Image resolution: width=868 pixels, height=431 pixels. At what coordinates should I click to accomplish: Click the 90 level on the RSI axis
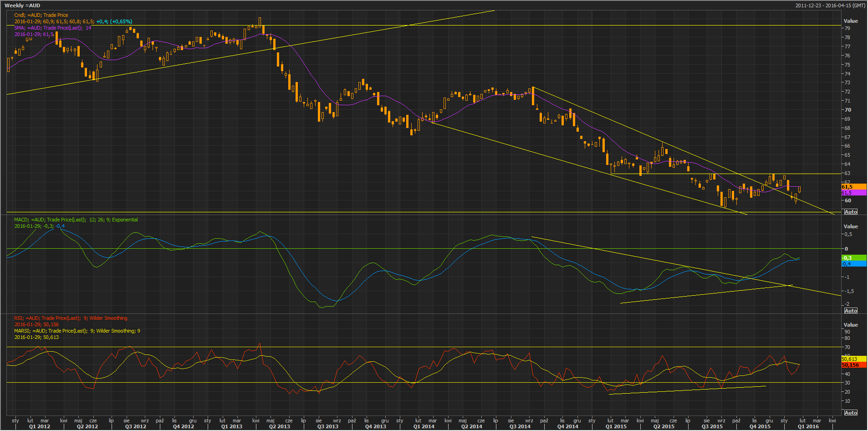point(847,332)
